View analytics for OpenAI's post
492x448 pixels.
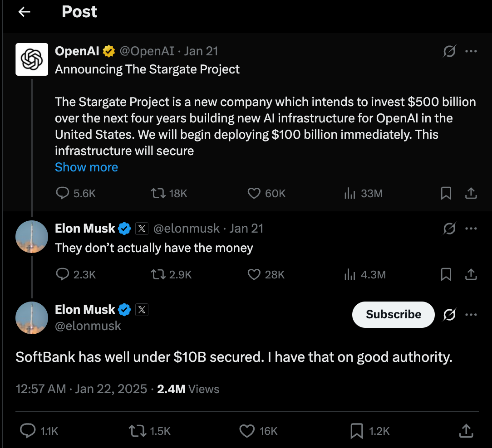click(x=349, y=194)
